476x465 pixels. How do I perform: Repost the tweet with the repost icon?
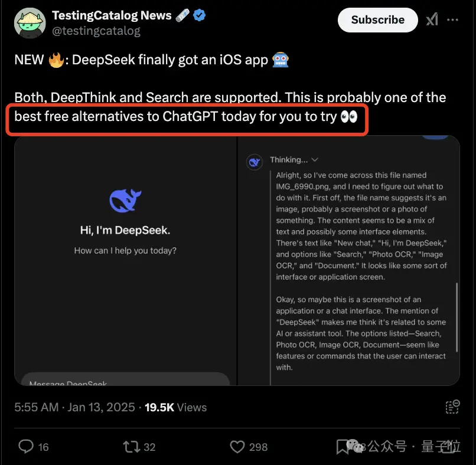click(x=131, y=447)
